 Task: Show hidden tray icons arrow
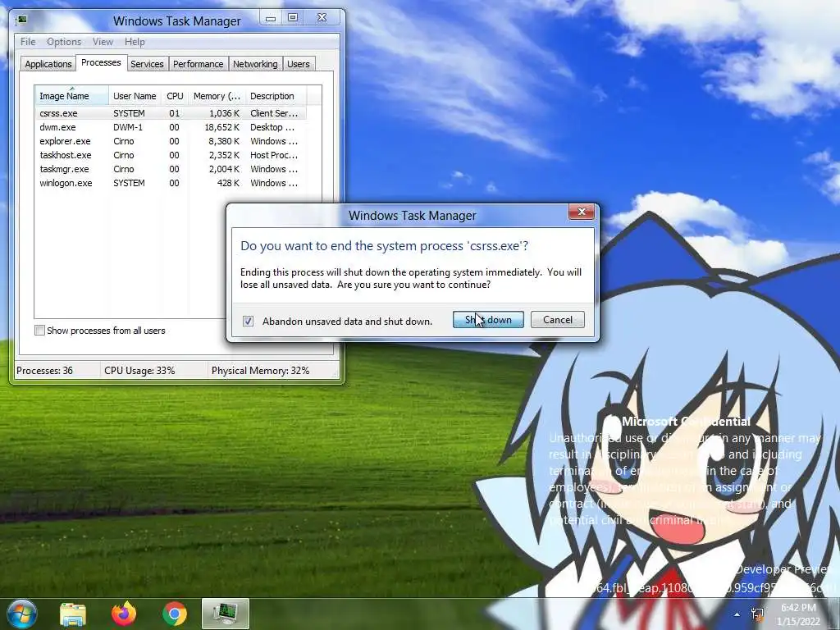tap(737, 614)
